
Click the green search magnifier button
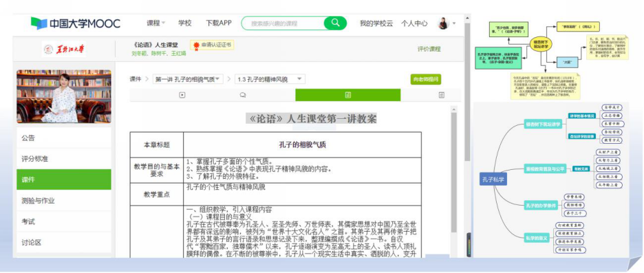tap(336, 23)
